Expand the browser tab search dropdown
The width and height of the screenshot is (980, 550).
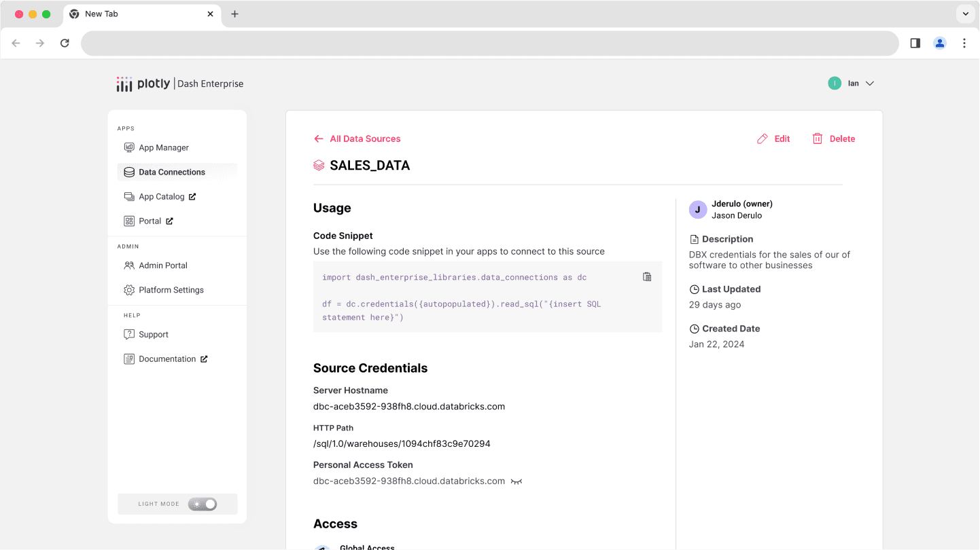[x=966, y=14]
